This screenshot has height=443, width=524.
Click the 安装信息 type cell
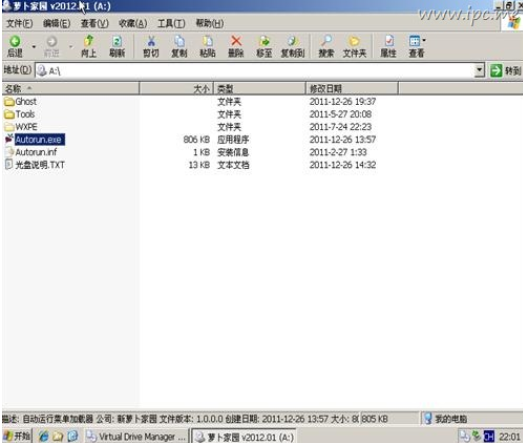click(233, 152)
